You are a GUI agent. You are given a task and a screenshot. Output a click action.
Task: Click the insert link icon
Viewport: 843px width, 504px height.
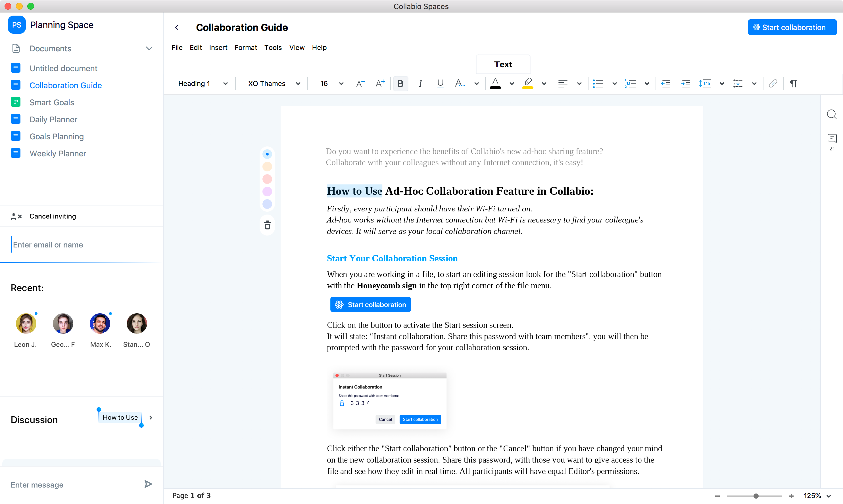(x=773, y=83)
